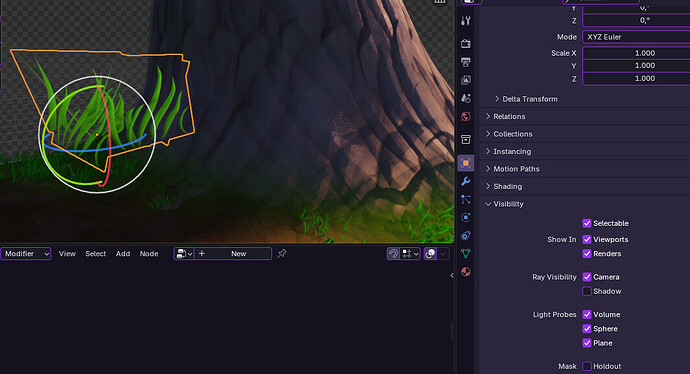The height and width of the screenshot is (374, 690).
Task: Open the Modifier type dropdown
Action: [x=26, y=253]
